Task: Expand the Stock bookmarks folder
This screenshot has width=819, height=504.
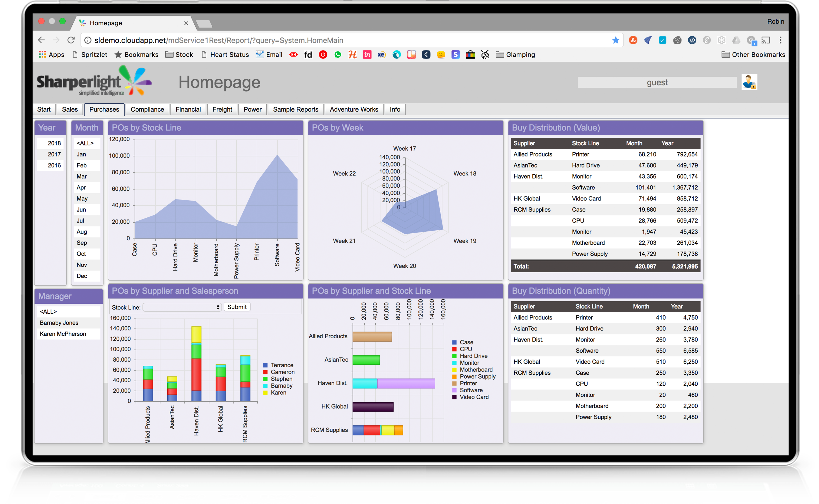Action: 179,55
